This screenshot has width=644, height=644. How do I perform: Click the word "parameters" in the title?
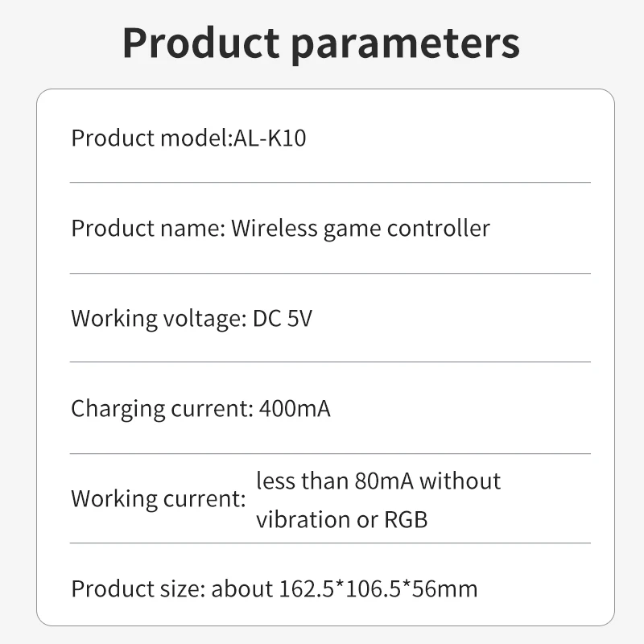406,44
